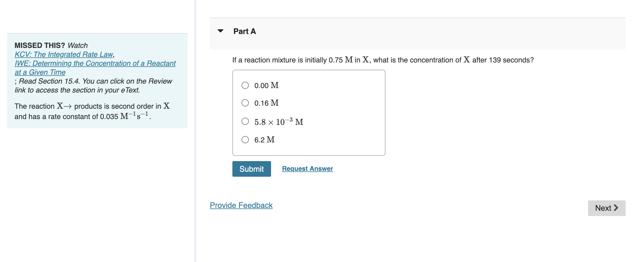
Task: Click the 'at a Given Time' link text
Action: coord(40,72)
